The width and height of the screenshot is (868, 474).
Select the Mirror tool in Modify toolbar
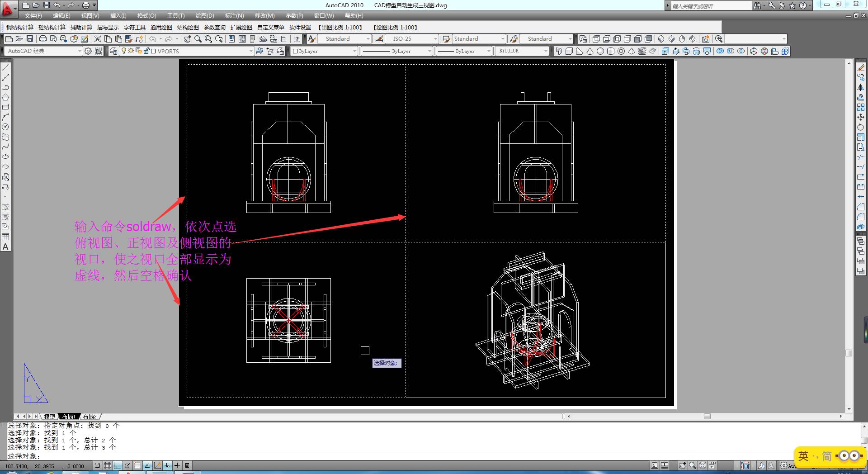(x=861, y=87)
